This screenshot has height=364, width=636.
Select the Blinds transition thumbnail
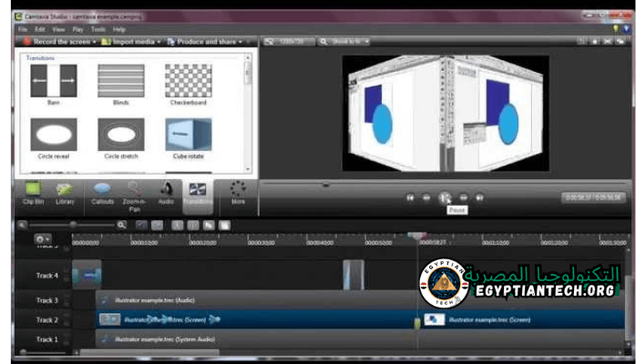click(x=121, y=81)
